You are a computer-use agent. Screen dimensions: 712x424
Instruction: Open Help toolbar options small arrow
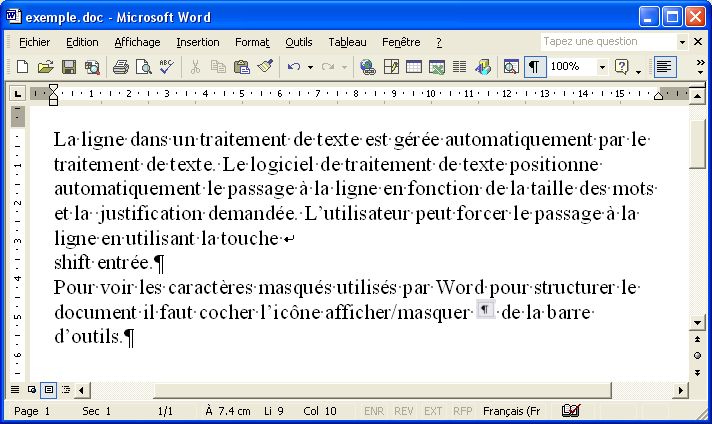pyautogui.click(x=638, y=72)
